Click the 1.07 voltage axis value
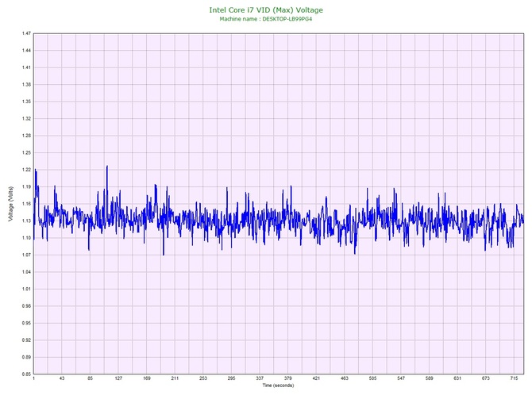Screen dimensions: 532x399 tap(26, 255)
